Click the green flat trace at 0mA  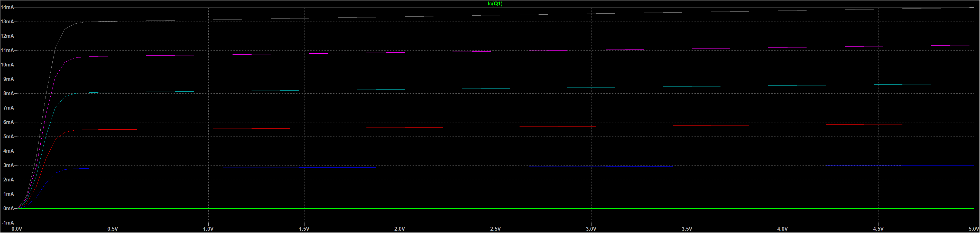click(x=495, y=209)
